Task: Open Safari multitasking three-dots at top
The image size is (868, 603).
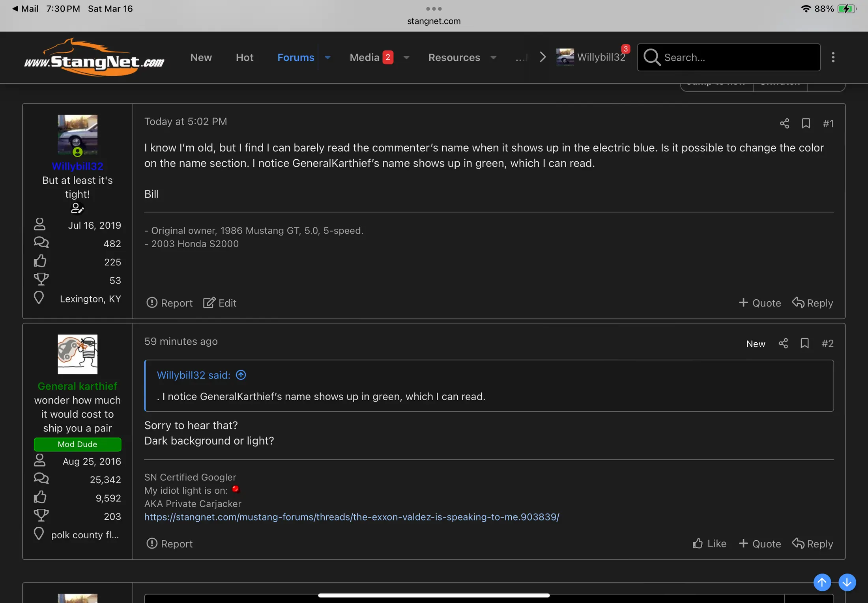Action: 434,8
